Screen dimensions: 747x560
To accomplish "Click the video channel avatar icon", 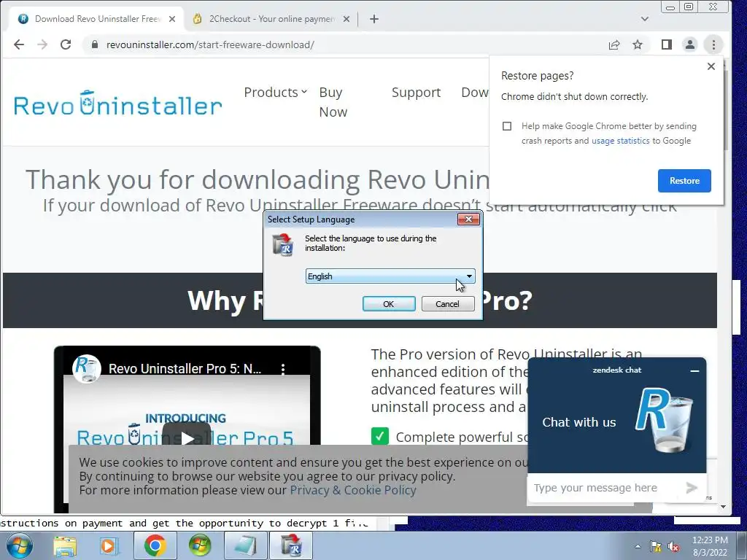I will [x=87, y=368].
